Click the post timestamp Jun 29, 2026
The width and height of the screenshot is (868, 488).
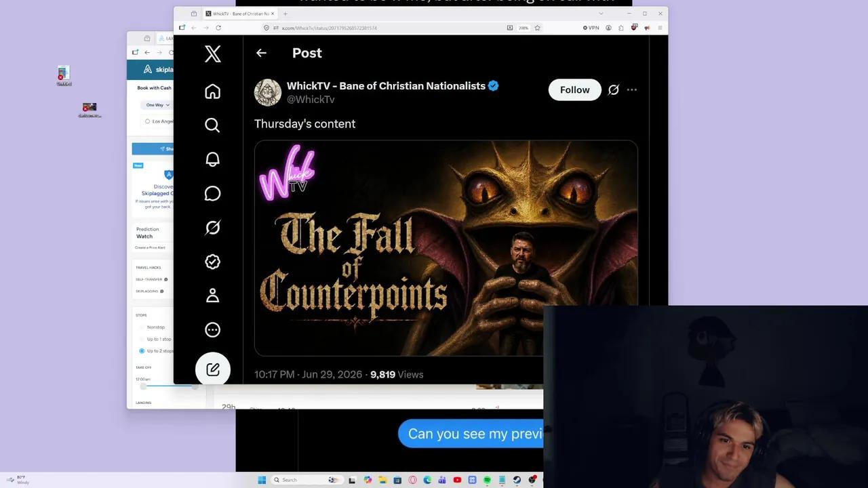309,374
